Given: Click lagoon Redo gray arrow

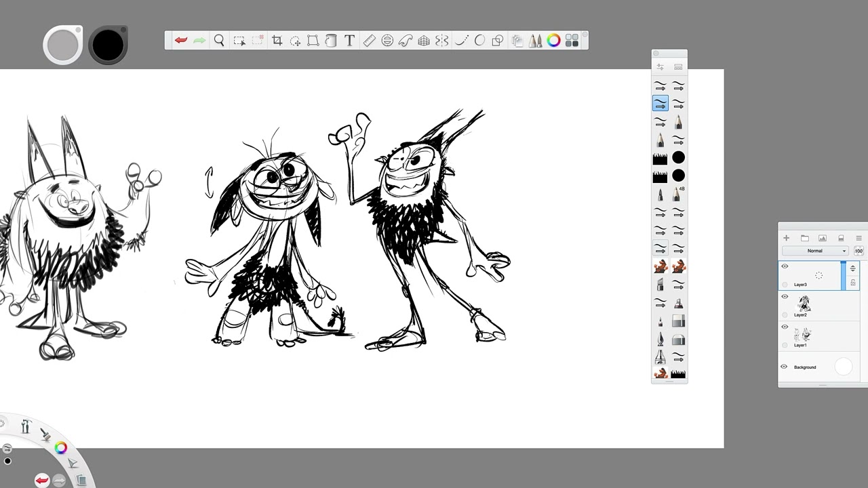Looking at the screenshot, I should click(59, 481).
